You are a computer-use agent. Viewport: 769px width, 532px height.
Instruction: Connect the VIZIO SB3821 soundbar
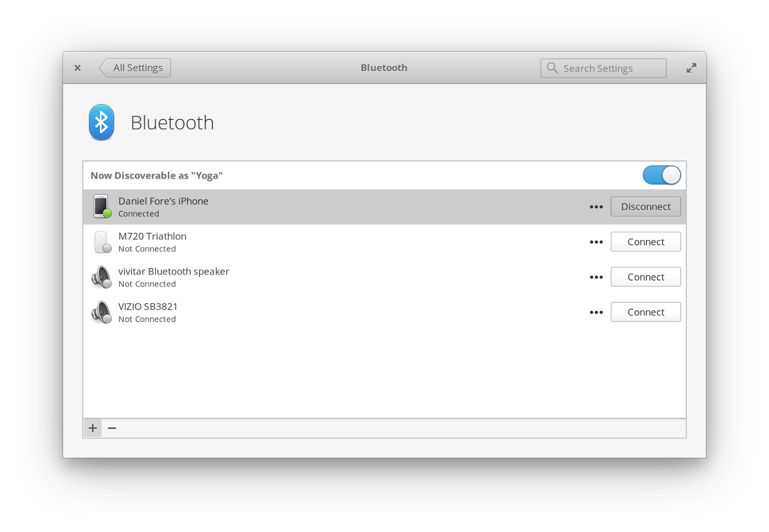645,312
